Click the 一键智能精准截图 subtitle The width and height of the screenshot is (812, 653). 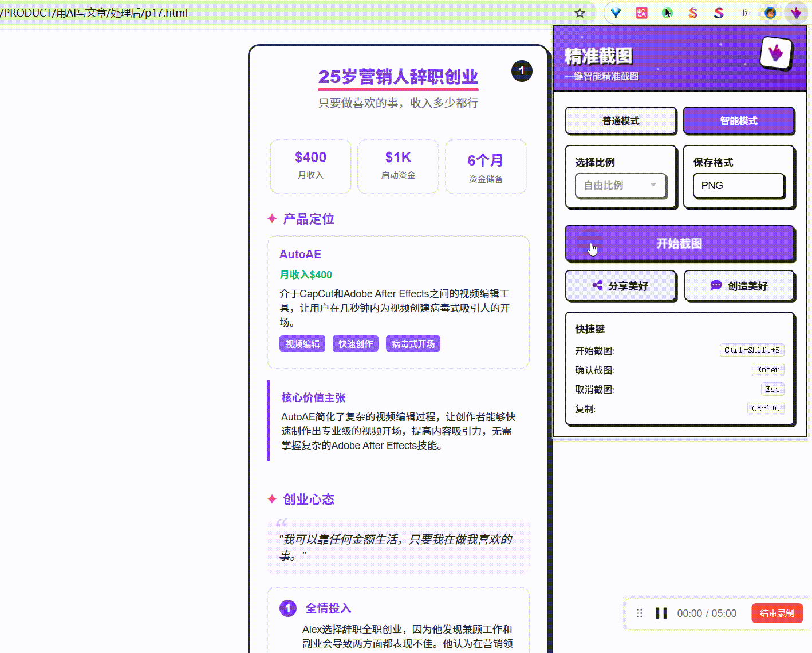click(602, 76)
